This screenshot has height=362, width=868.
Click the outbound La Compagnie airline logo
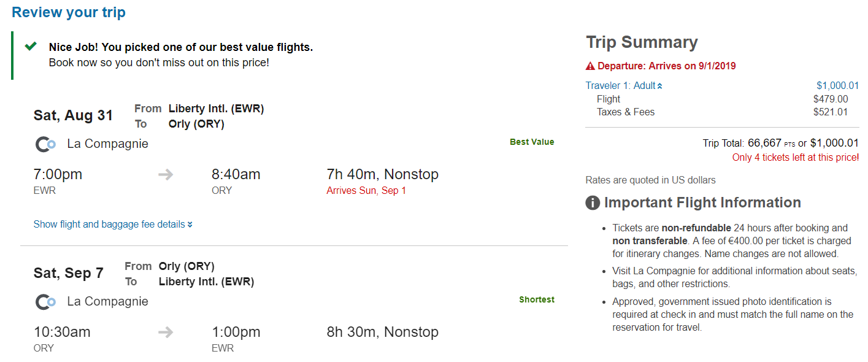(x=46, y=144)
